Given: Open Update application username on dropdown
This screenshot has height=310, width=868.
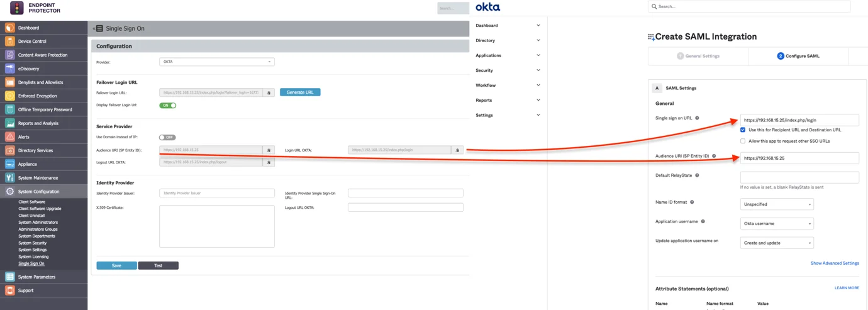Looking at the screenshot, I should pos(777,243).
